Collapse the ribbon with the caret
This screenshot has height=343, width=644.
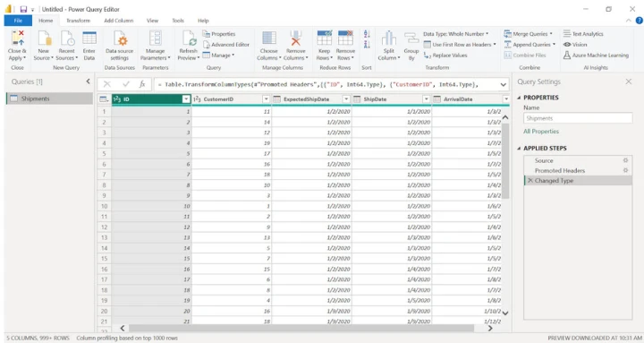point(629,21)
